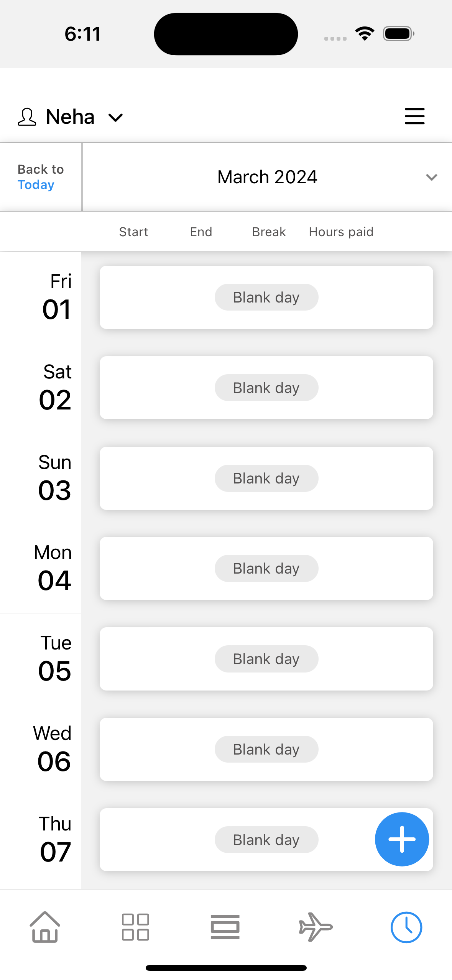Tap Blank day for Fri 01
This screenshot has height=980, width=452.
coord(266,297)
